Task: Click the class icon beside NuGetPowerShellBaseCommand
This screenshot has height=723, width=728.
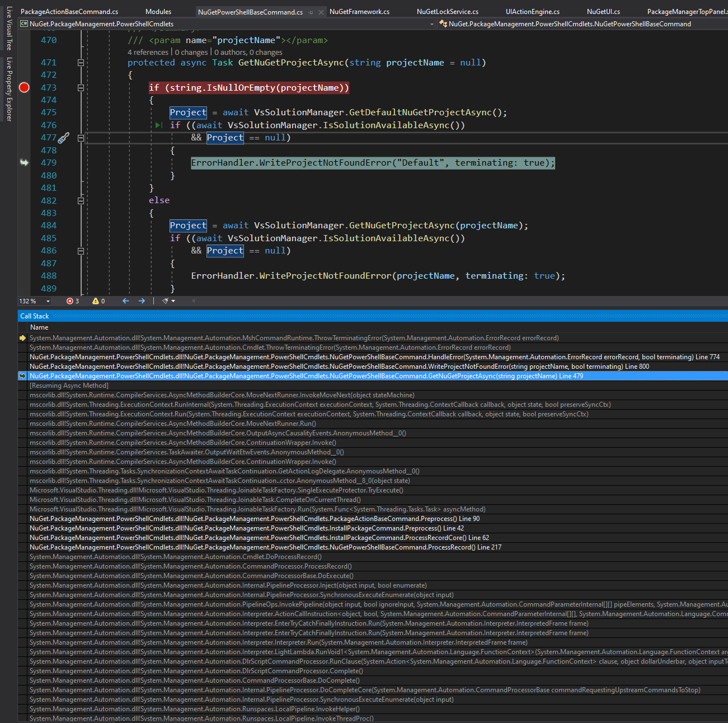Action: pos(442,24)
